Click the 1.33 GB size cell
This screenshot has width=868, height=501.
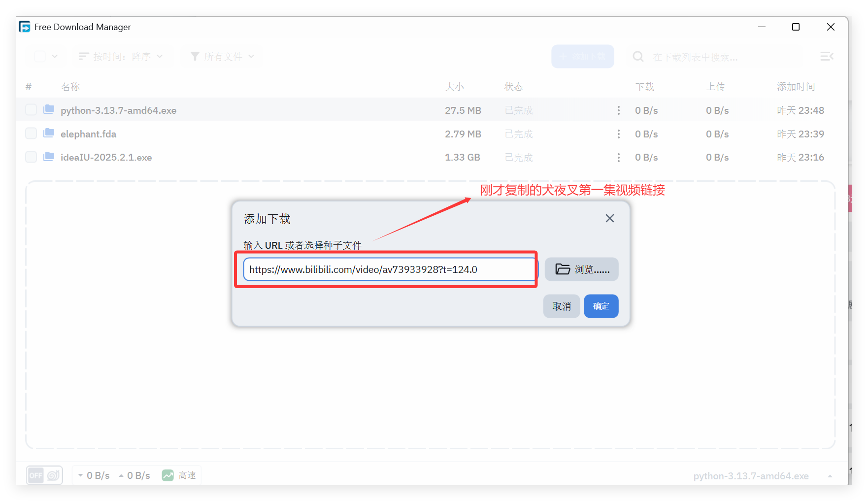pos(463,158)
